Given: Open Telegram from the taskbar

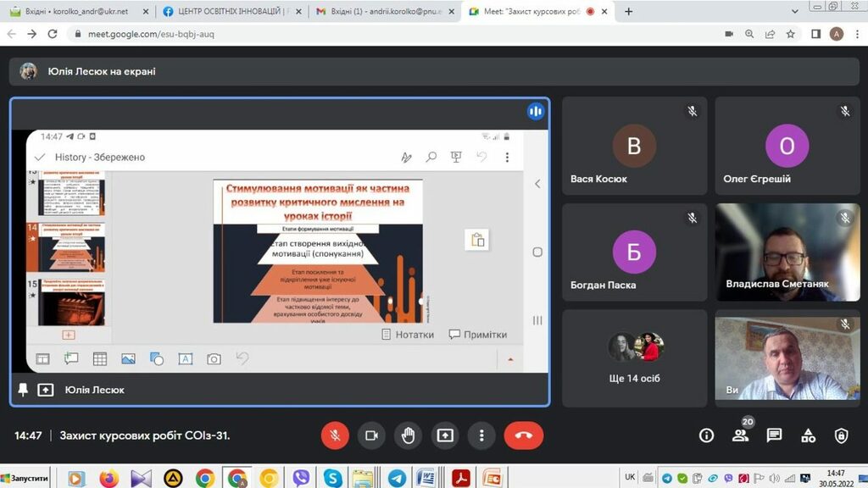Looking at the screenshot, I should point(395,479).
